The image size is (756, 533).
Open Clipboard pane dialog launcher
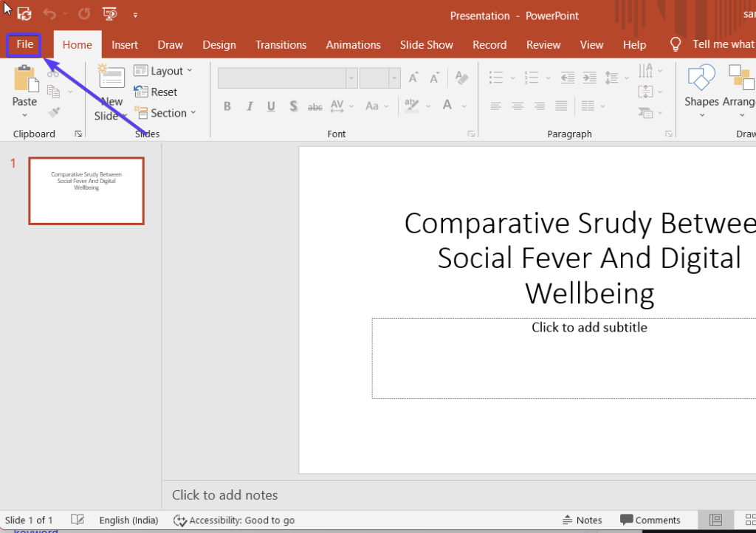78,134
